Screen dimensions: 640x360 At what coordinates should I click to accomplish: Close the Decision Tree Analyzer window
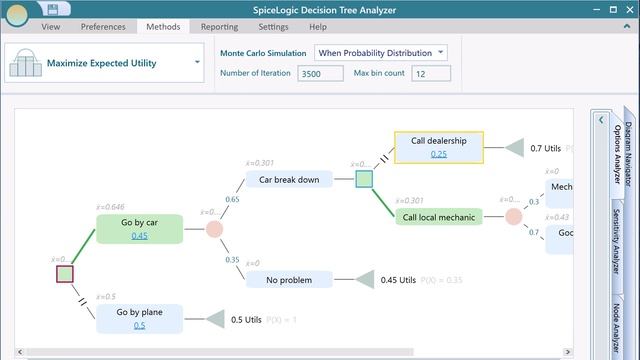coord(630,10)
